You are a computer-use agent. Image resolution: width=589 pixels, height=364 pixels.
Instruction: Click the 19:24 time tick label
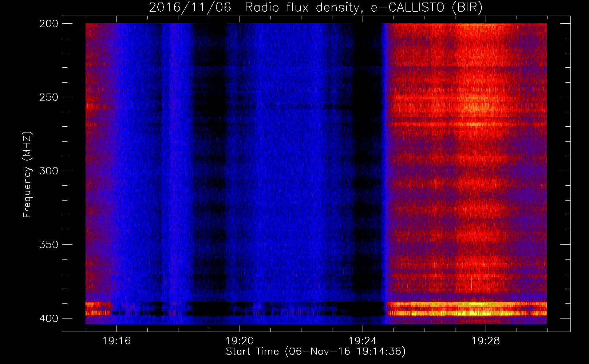point(363,341)
